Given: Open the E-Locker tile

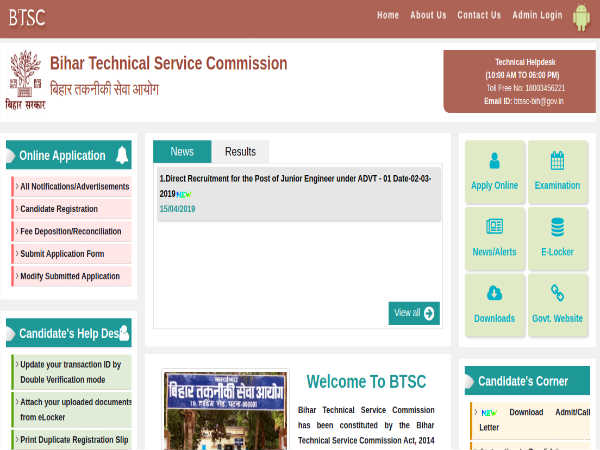Looking at the screenshot, I should tap(557, 238).
